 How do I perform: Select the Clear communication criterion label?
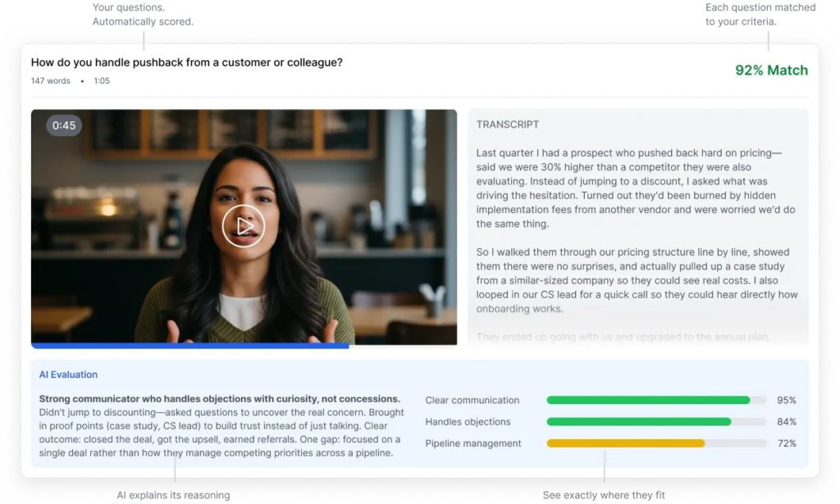pyautogui.click(x=472, y=401)
